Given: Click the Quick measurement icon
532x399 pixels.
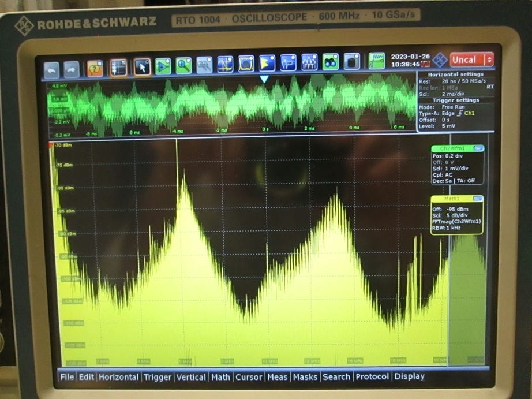Looking at the screenshot, I should 288,62.
